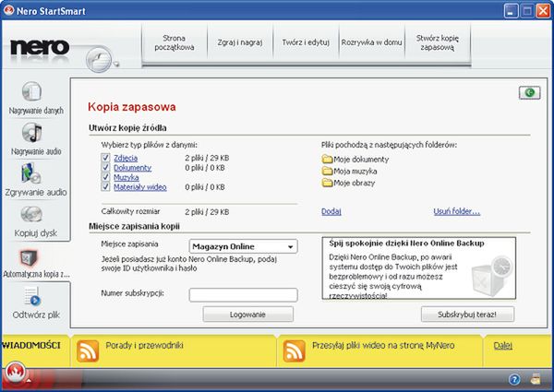The height and width of the screenshot is (392, 554).
Task: Close the Nero StartSmart window
Action: [543, 10]
